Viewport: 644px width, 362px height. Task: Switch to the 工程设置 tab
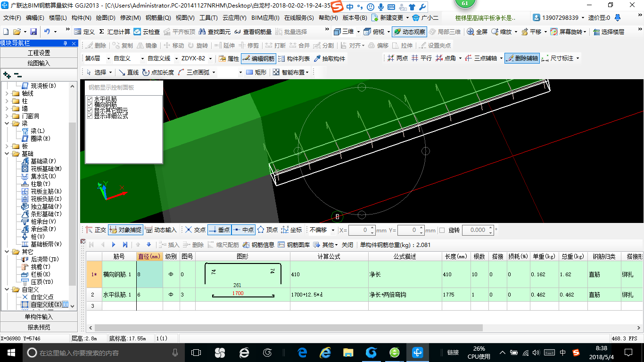pyautogui.click(x=39, y=53)
